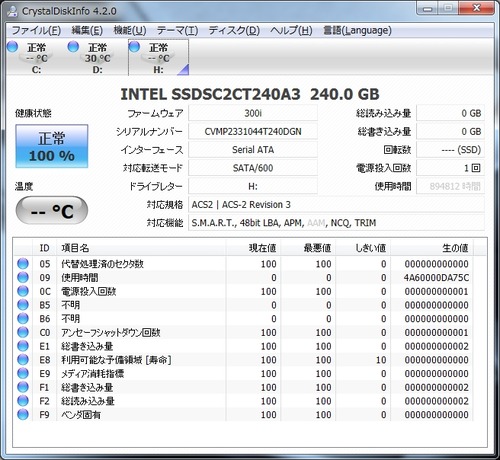Click raw value 4A60000DA75C
500x460 pixels.
click(x=436, y=277)
